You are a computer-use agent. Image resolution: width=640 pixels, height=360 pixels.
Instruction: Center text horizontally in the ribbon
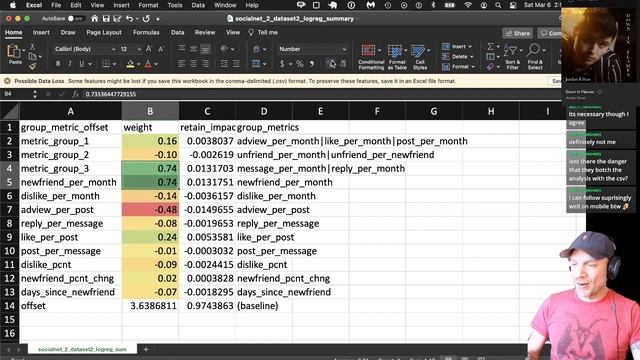193,64
